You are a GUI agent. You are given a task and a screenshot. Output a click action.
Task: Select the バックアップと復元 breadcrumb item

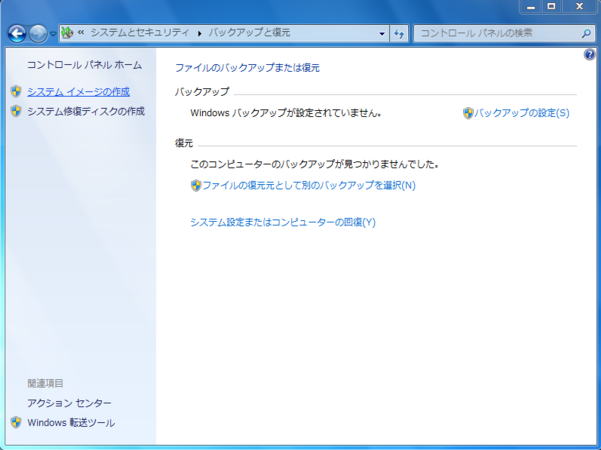(x=249, y=33)
